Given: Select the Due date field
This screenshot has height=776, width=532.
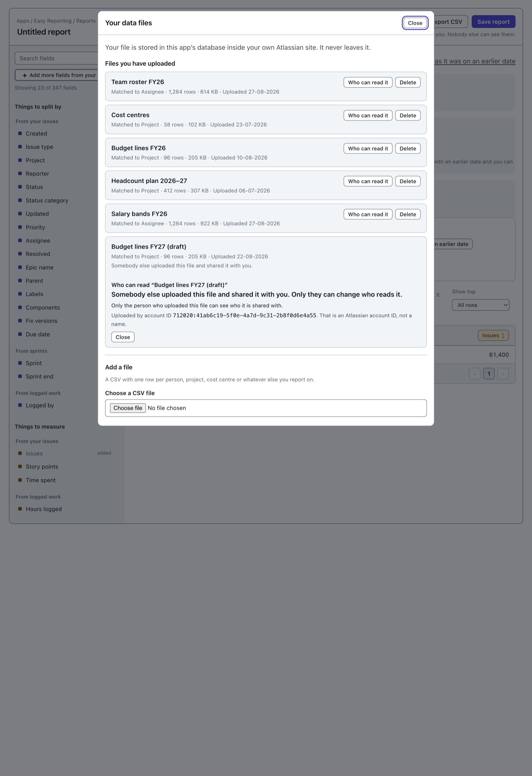Looking at the screenshot, I should 38,334.
